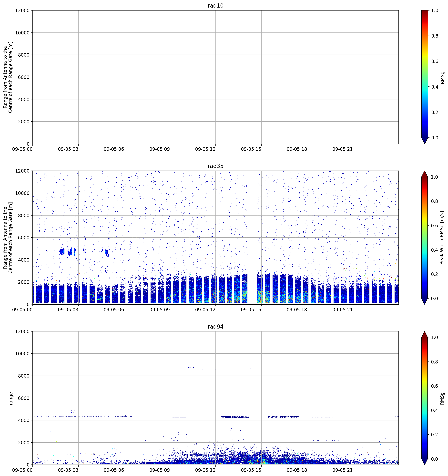Click the "Peak Width RMSg [m/s]" colorbar label
The image size is (448, 476).
click(442, 238)
